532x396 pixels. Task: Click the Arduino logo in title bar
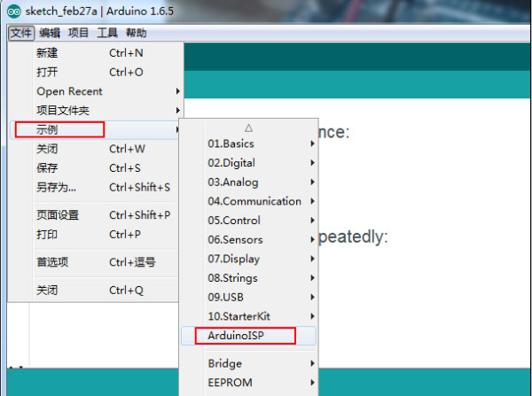[x=14, y=12]
